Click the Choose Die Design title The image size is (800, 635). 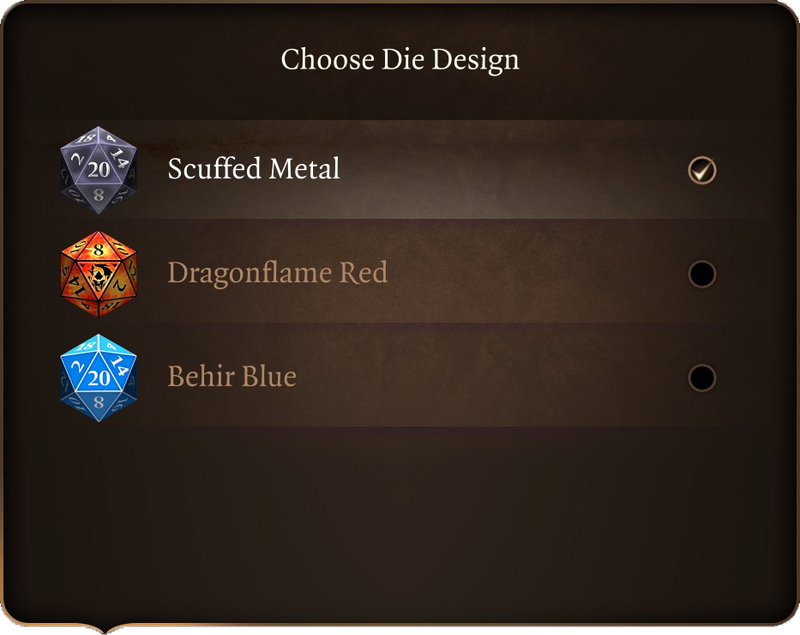(400, 59)
